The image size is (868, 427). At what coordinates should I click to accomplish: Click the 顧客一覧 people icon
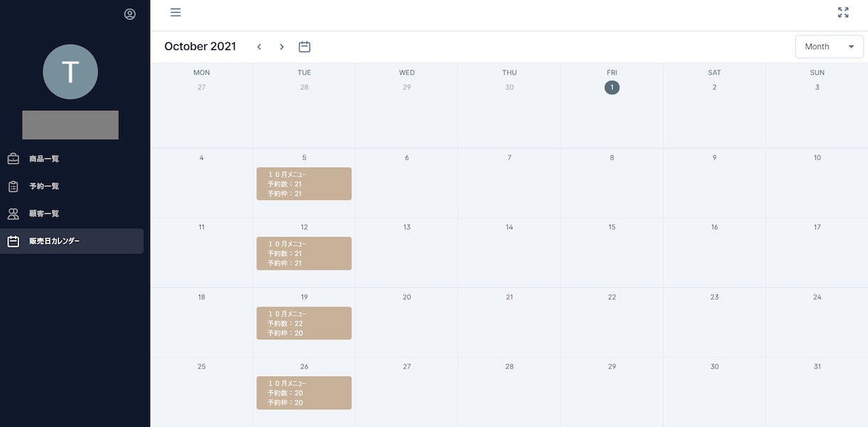click(13, 213)
